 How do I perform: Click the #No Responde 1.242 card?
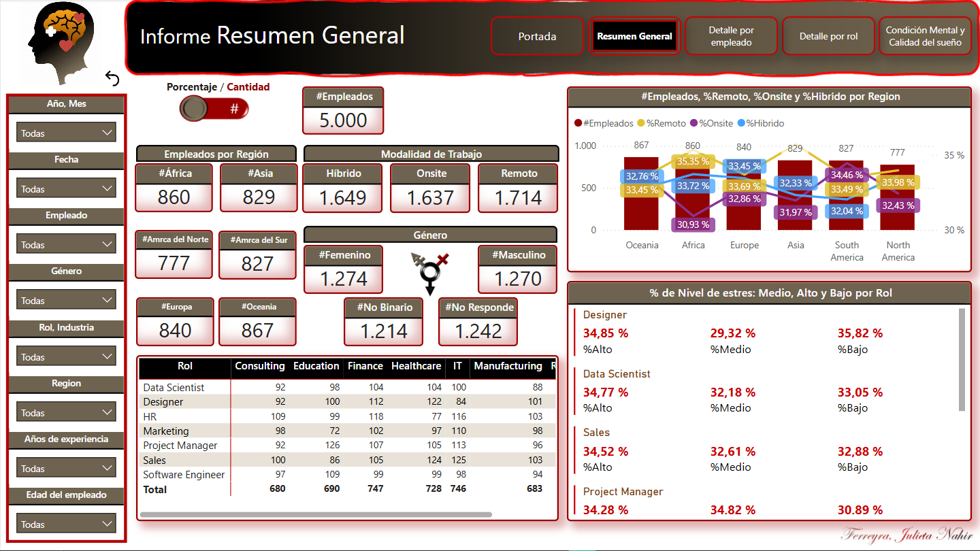tap(478, 322)
